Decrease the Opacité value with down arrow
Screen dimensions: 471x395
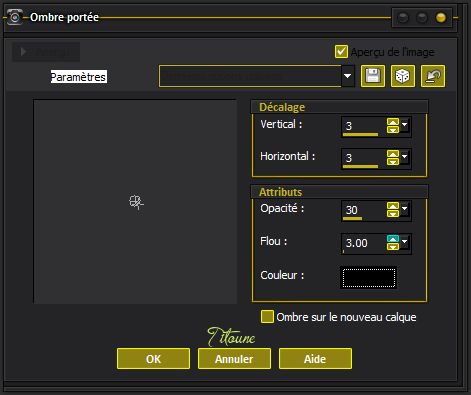[x=393, y=213]
